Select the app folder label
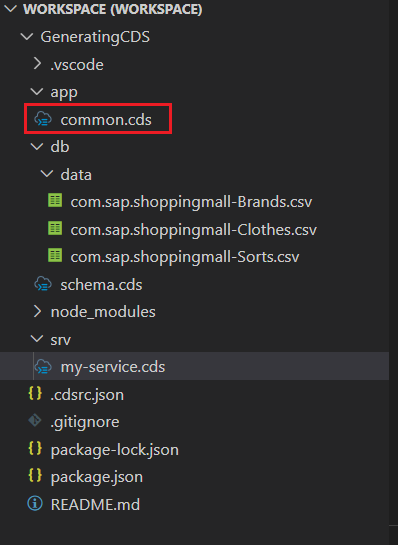This screenshot has height=545, width=398. 64,93
